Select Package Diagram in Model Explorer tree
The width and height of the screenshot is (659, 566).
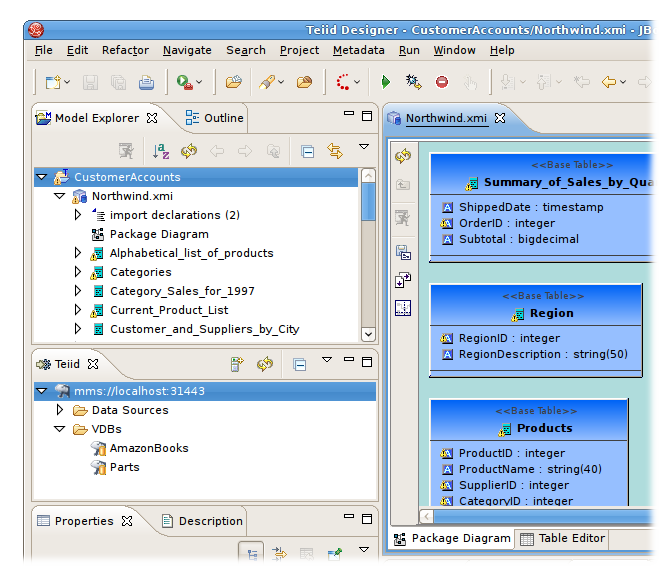[159, 234]
